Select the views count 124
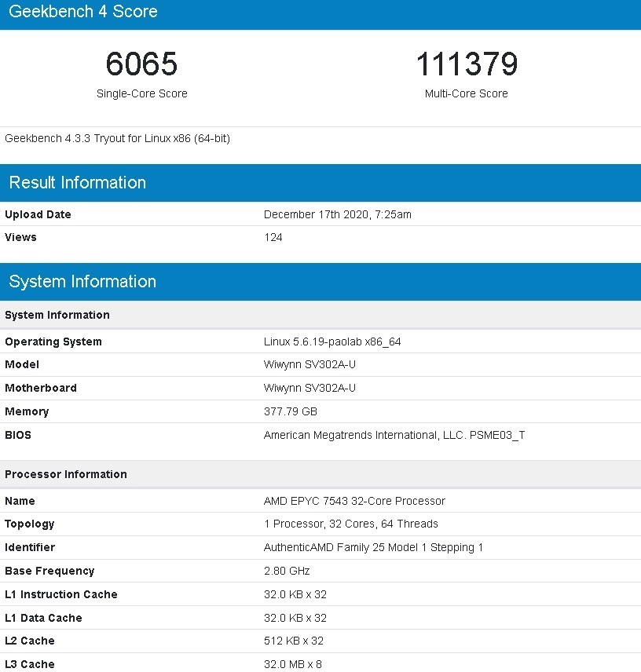 (273, 237)
